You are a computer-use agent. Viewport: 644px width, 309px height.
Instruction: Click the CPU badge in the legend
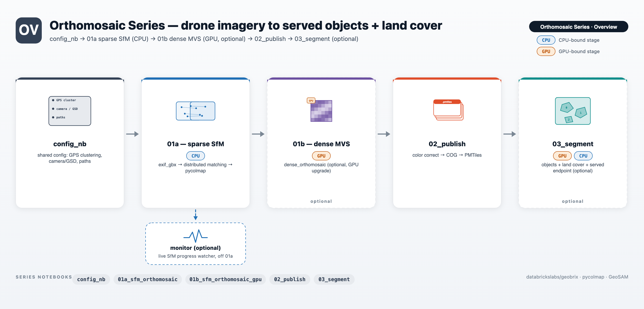tap(546, 40)
